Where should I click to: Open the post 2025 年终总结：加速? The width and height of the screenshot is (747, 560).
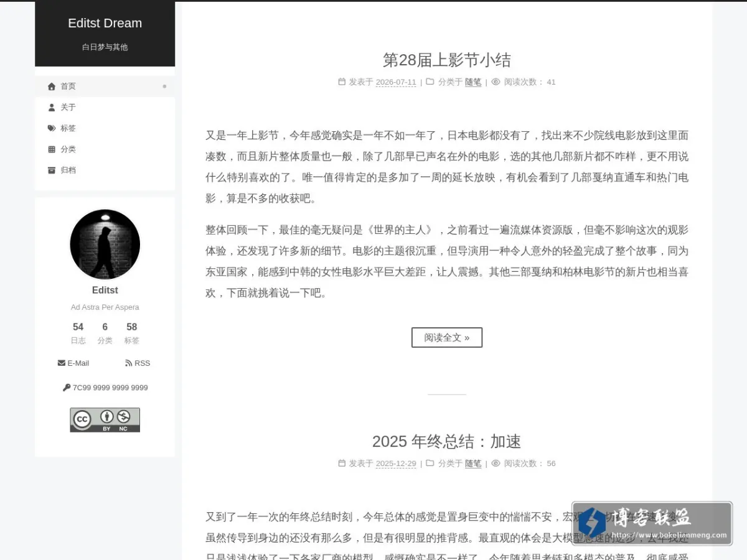coord(447,441)
